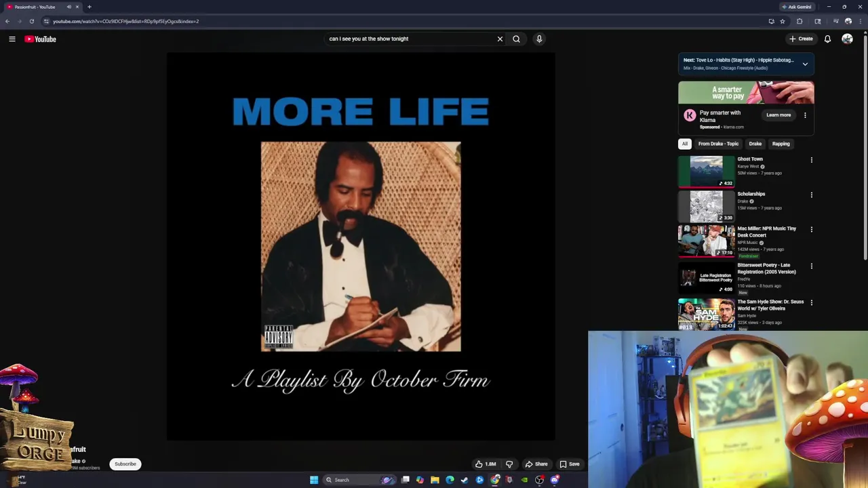The width and height of the screenshot is (868, 488).
Task: Open Chrome profile avatar in toolbar
Action: [848, 21]
